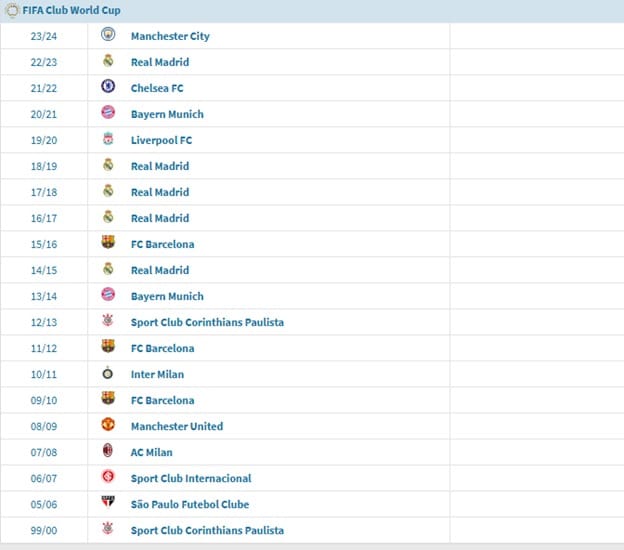Open FC Barcelona link for 09/10 season

point(162,400)
